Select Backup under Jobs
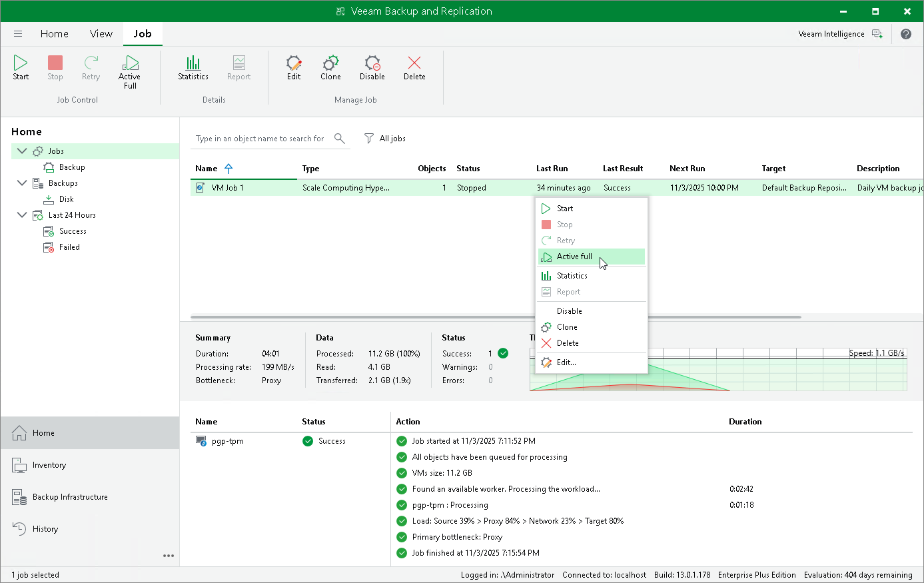The height and width of the screenshot is (583, 924). pos(72,167)
